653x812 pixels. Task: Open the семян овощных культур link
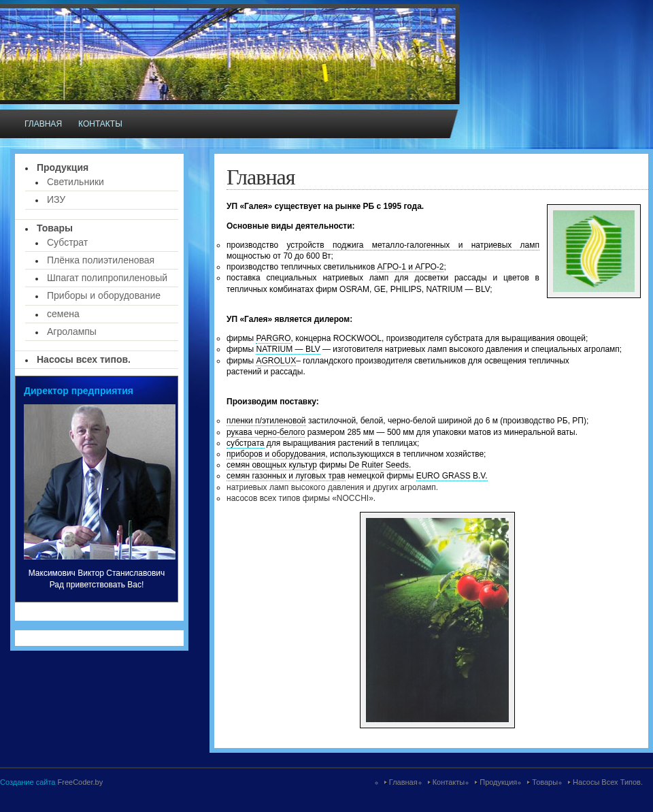pyautogui.click(x=271, y=464)
